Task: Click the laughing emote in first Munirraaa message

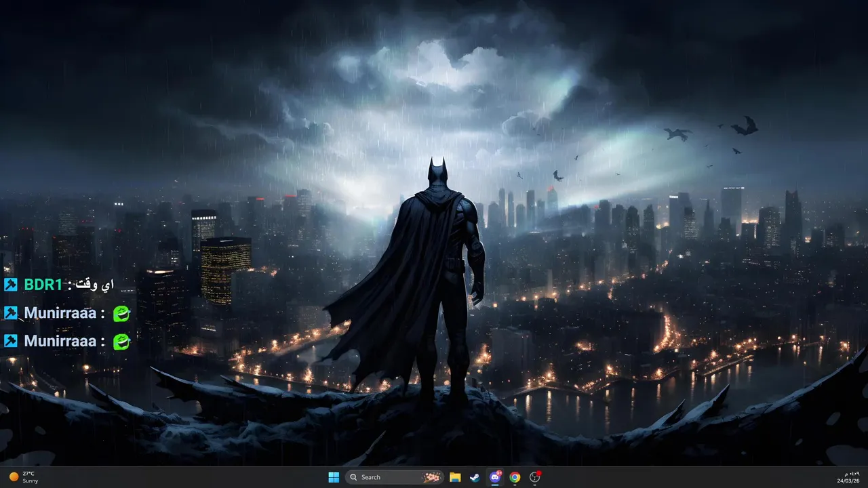Action: (121, 313)
